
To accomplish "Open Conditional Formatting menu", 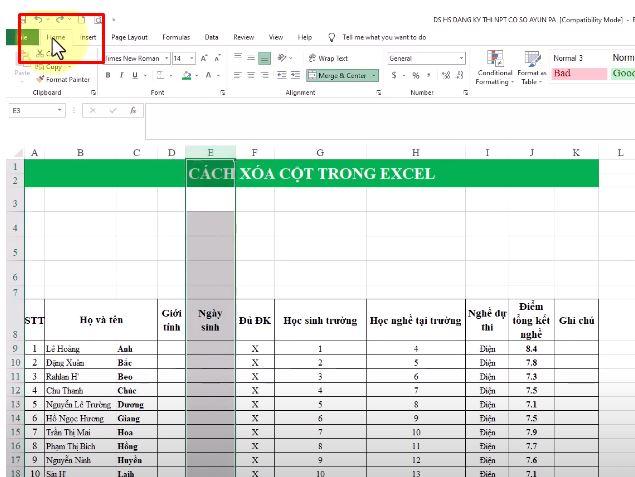I will click(494, 68).
